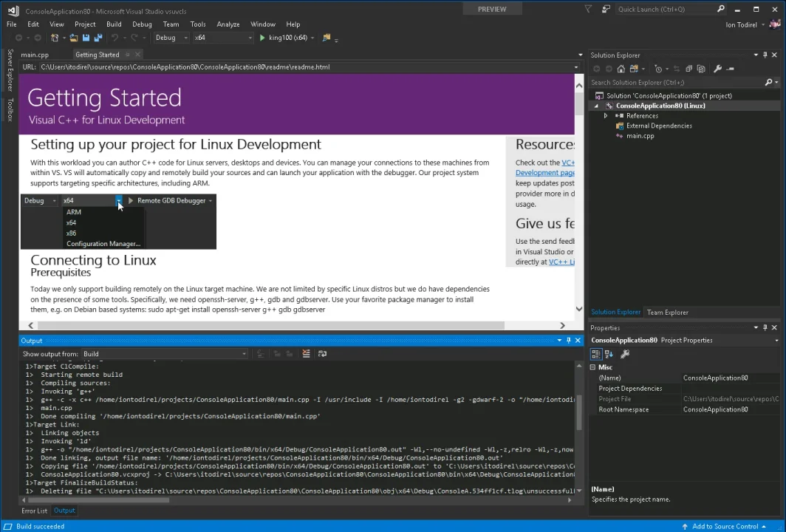The width and height of the screenshot is (786, 532).
Task: Click the Root Namespace property value
Action: (x=731, y=409)
